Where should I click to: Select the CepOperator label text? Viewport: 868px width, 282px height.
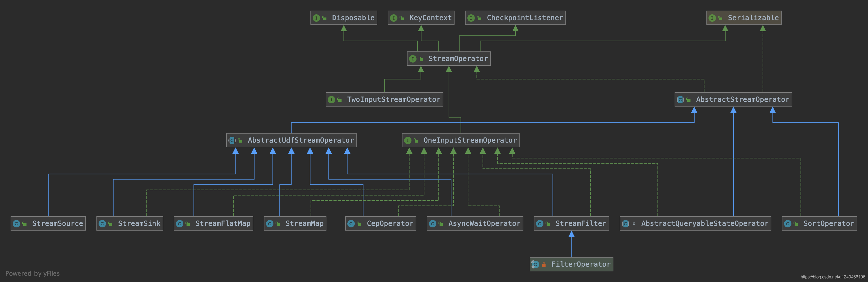pos(390,223)
